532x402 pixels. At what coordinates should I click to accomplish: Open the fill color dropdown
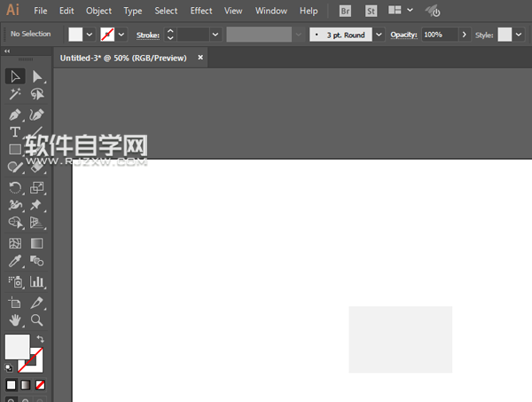[90, 34]
